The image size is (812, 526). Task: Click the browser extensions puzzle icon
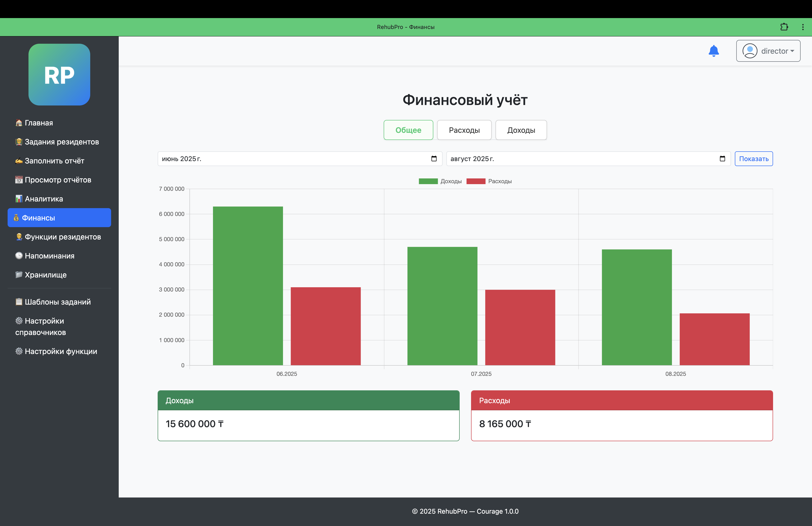coord(784,27)
